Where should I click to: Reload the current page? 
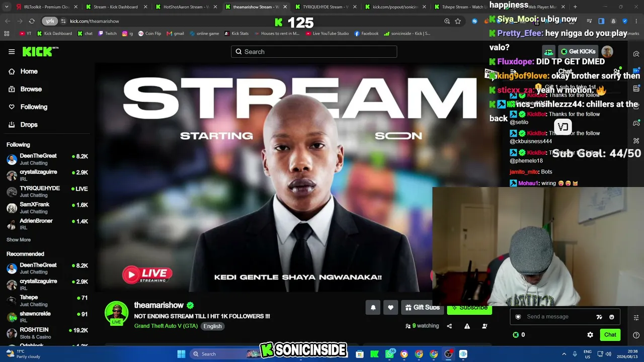coord(32,21)
